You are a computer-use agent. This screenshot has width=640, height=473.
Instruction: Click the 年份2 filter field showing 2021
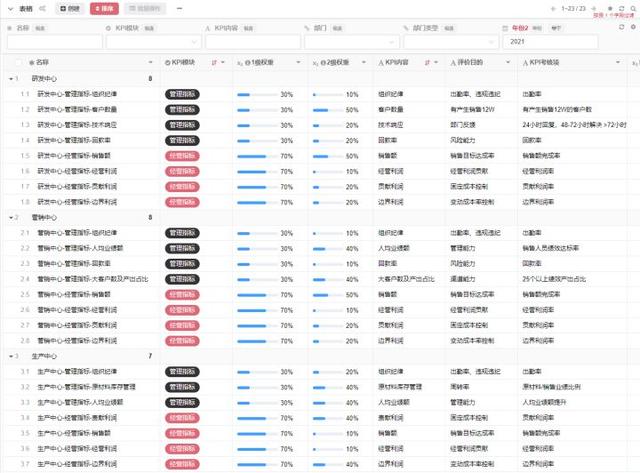pos(551,42)
